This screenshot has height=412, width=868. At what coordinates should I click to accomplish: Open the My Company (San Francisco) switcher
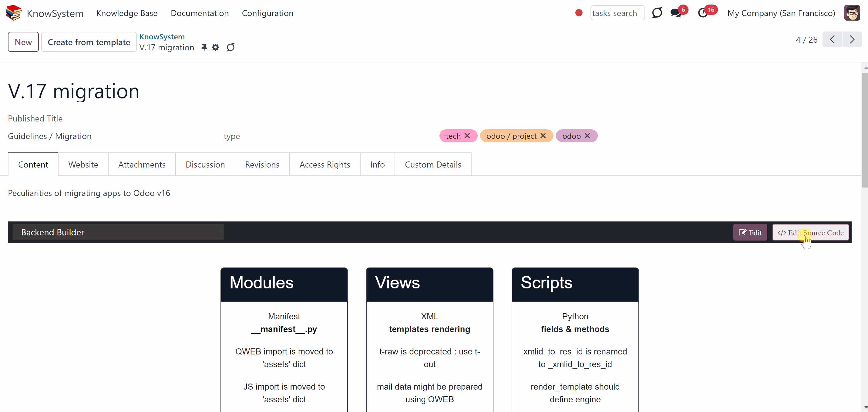pyautogui.click(x=781, y=13)
